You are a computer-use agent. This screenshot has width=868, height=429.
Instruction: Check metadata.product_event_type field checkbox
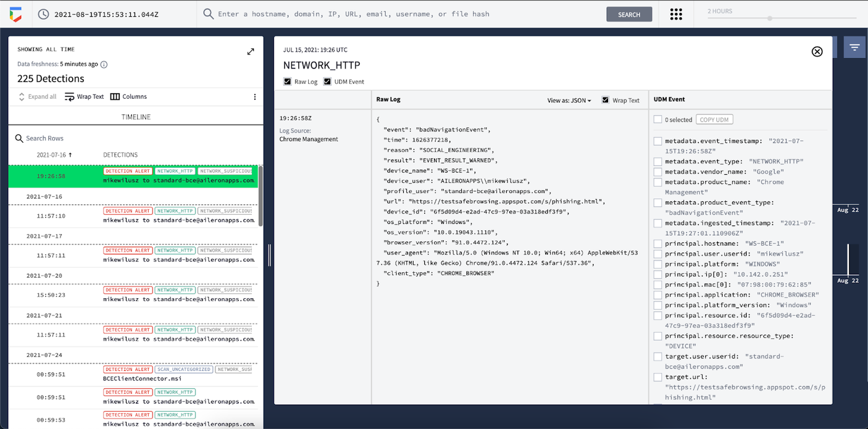tap(658, 202)
